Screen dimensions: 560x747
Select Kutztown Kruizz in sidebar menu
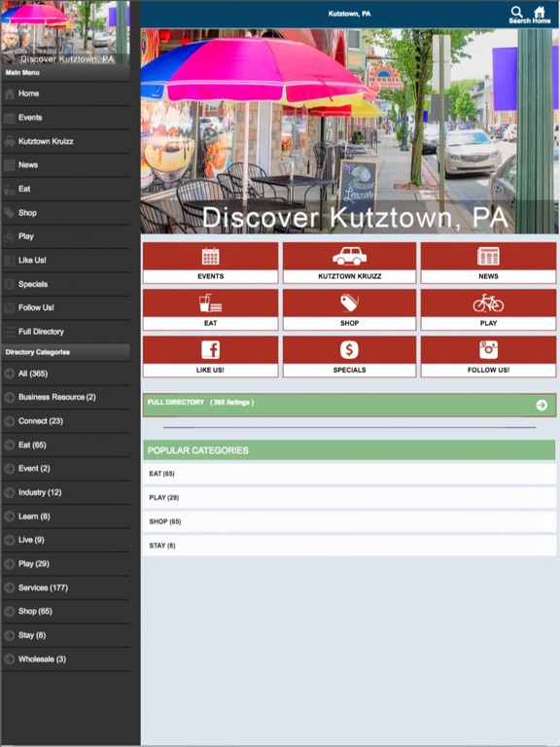65,141
